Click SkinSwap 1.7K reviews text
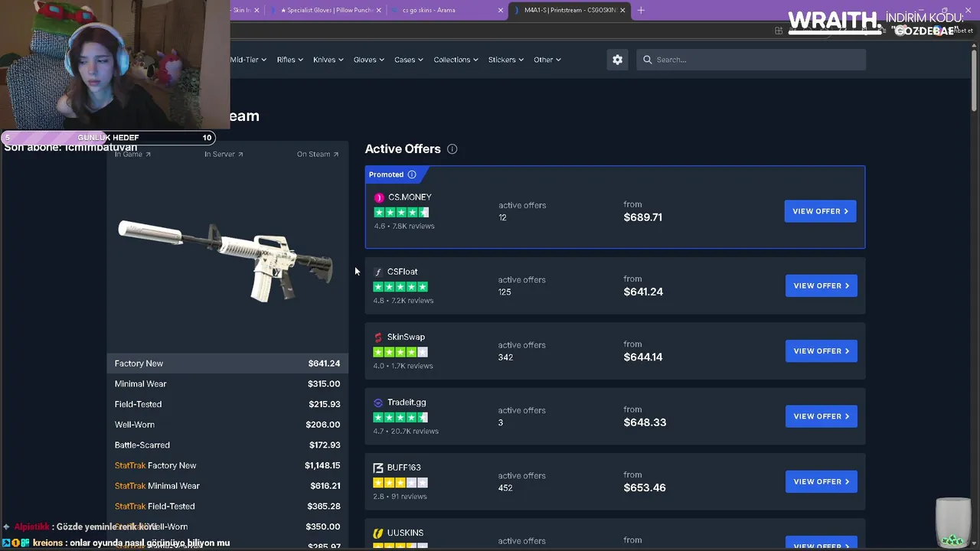 (x=403, y=366)
